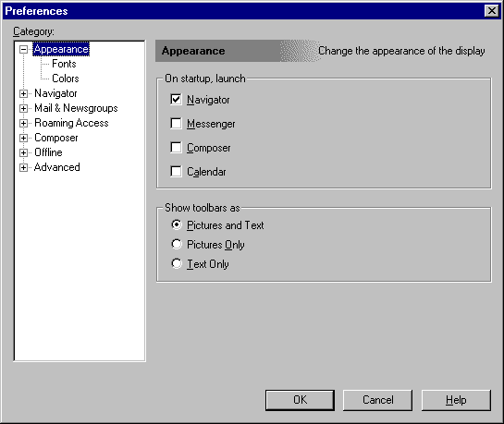Choose Pictures Only toolbar option
This screenshot has width=504, height=424.
(177, 244)
